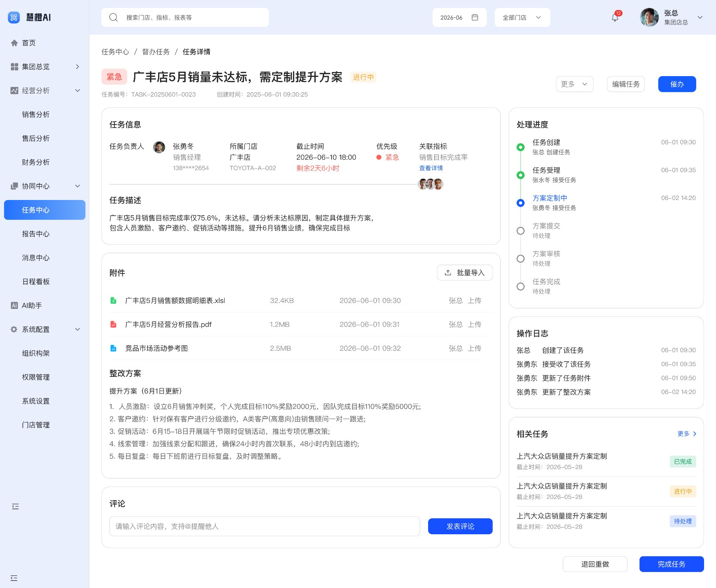Click the 完成任务 button

pos(671,564)
